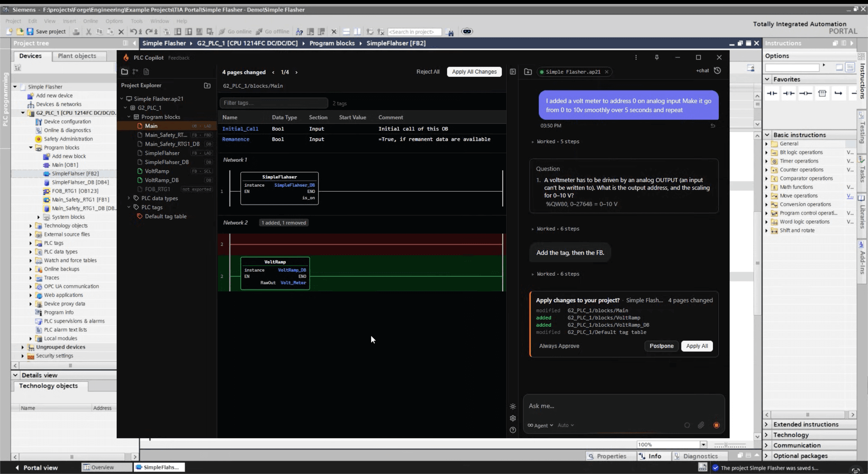Toggle the light/dark theme sun icon
868x474 pixels.
[513, 407]
